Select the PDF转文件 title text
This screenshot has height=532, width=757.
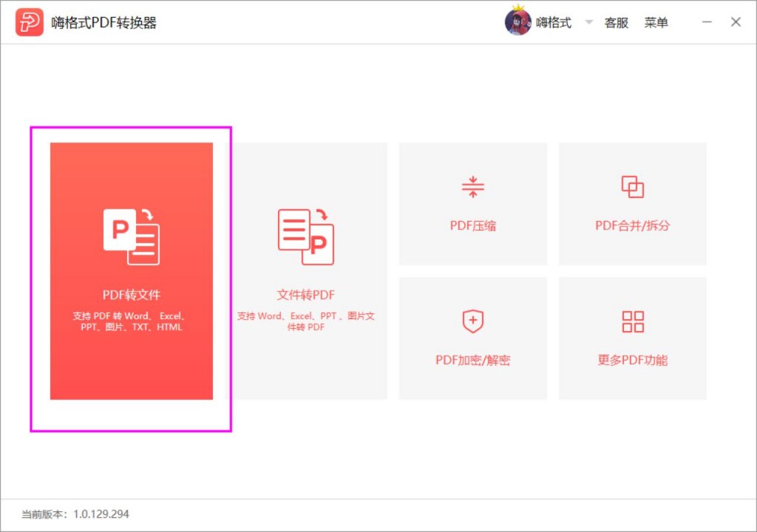pos(132,295)
